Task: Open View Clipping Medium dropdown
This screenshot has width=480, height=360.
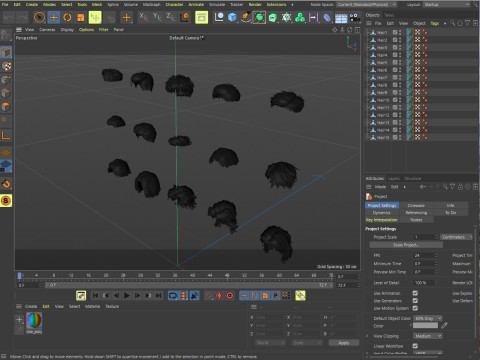Action: click(428, 336)
